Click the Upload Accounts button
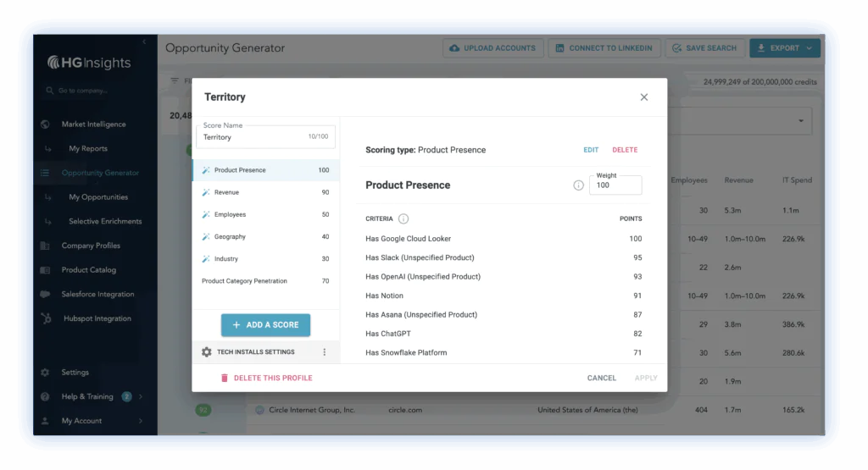 tap(492, 48)
